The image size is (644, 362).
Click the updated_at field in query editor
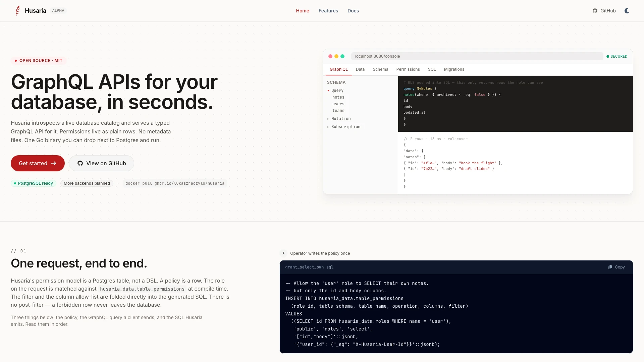414,112
